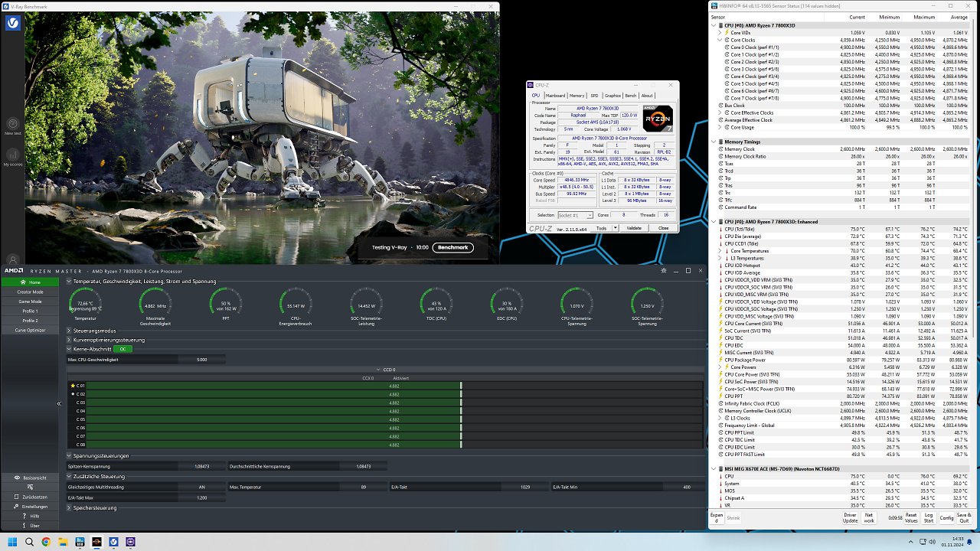Click the gold star on core C 01
The height and width of the screenshot is (551, 980).
pos(73,386)
